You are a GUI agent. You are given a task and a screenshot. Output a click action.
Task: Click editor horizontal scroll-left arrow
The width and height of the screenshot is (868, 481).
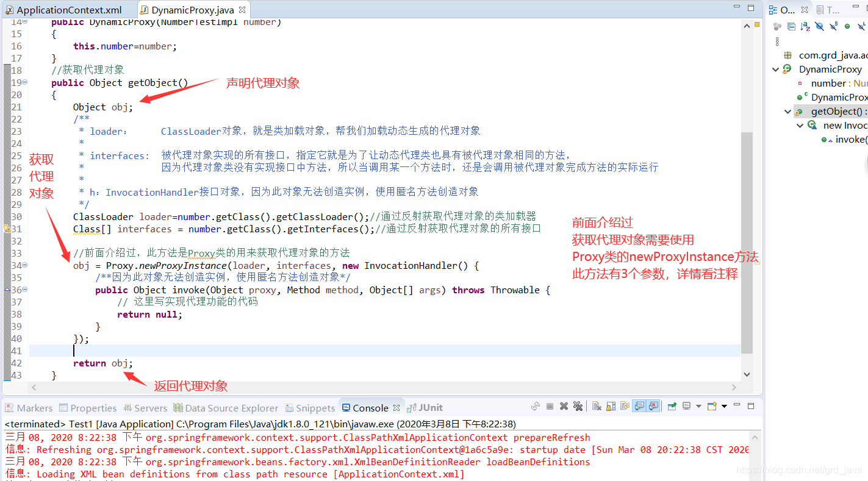pyautogui.click(x=34, y=387)
